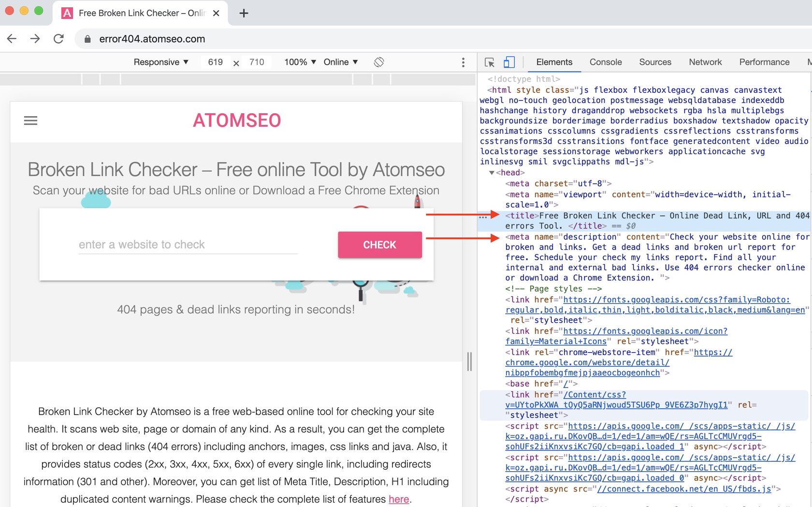Enable inspect element mode
The width and height of the screenshot is (812, 507).
490,62
